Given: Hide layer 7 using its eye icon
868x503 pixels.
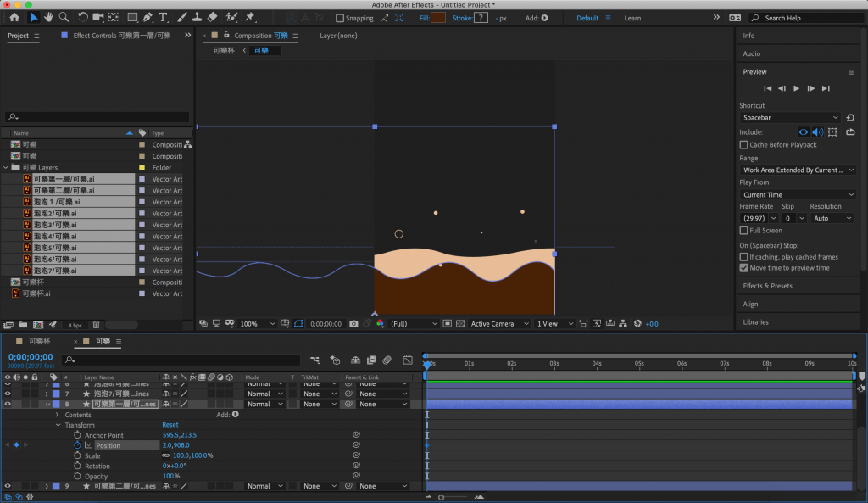Looking at the screenshot, I should pos(8,394).
